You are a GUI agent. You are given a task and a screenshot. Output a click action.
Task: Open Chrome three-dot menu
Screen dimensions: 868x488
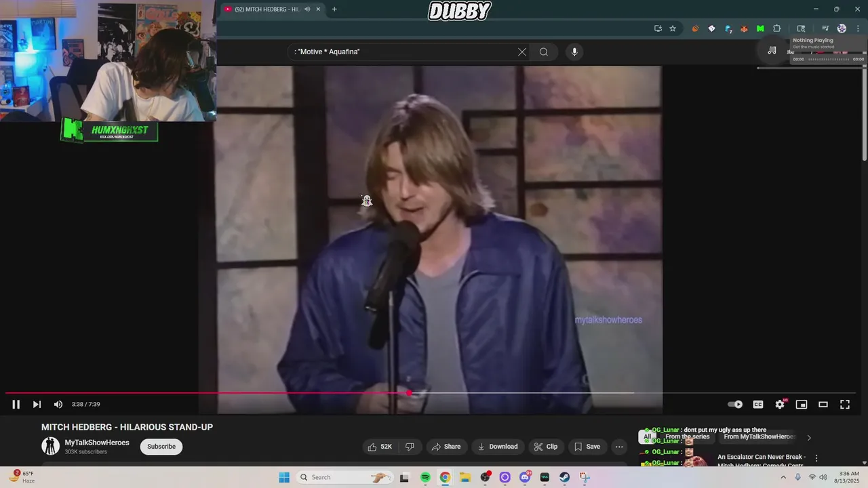click(x=859, y=28)
